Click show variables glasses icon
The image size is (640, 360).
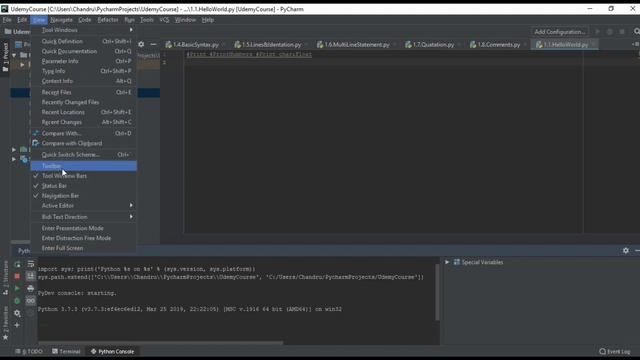31,301
